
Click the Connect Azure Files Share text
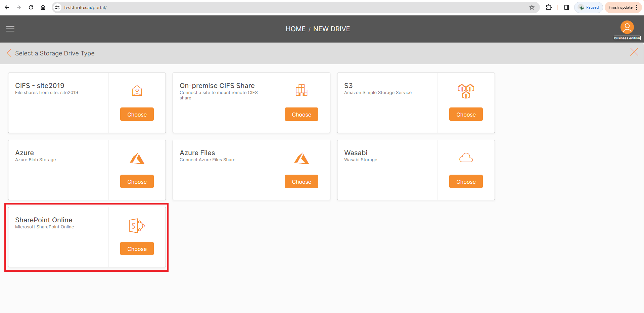(x=208, y=160)
